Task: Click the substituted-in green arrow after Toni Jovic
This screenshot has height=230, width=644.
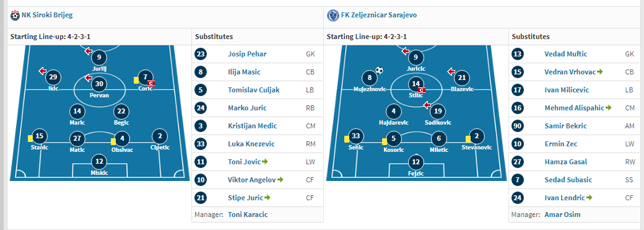Action: click(264, 162)
